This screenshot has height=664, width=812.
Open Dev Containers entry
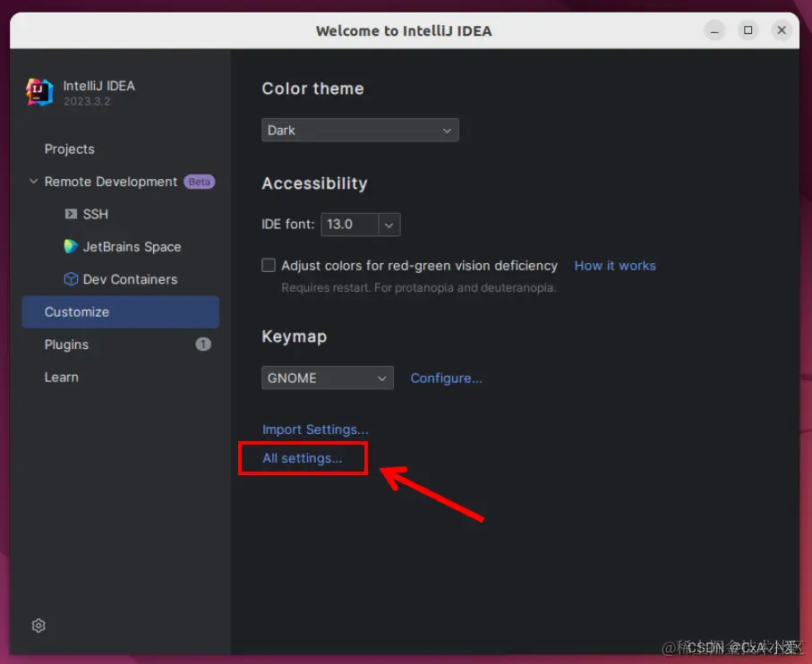[130, 279]
